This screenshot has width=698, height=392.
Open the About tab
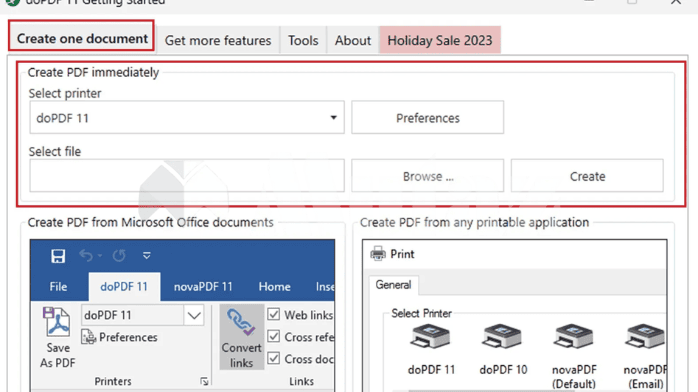coord(353,40)
